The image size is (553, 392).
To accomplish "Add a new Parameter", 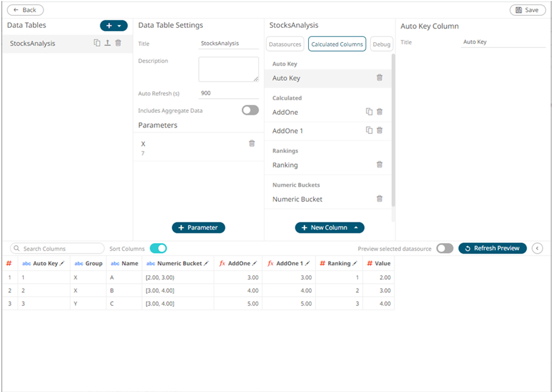I will point(198,227).
